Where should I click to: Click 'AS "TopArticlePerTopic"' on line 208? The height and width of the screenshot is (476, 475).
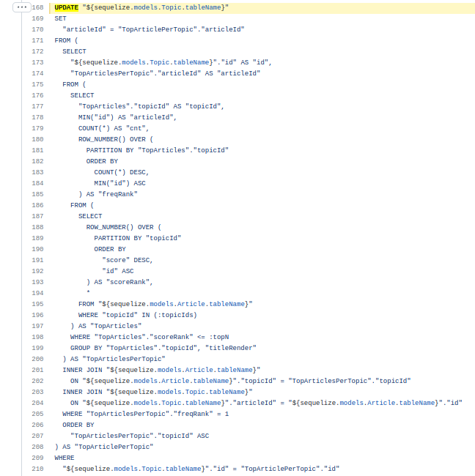108,447
